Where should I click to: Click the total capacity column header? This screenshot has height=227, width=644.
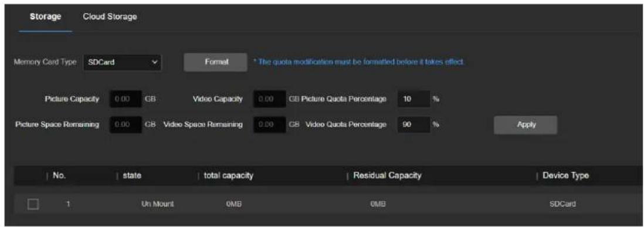coord(228,176)
